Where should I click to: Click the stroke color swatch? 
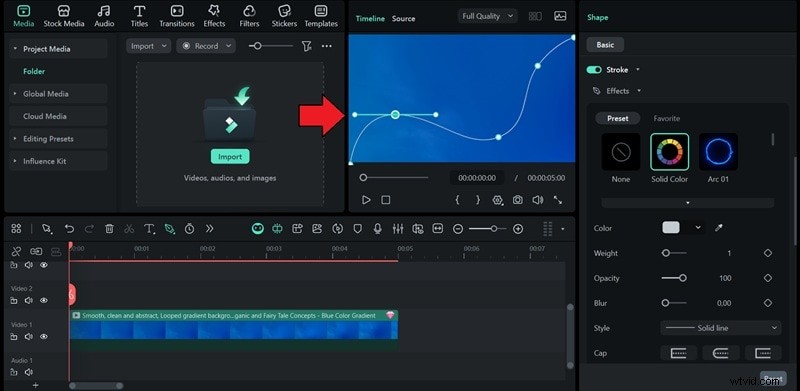[x=671, y=228]
